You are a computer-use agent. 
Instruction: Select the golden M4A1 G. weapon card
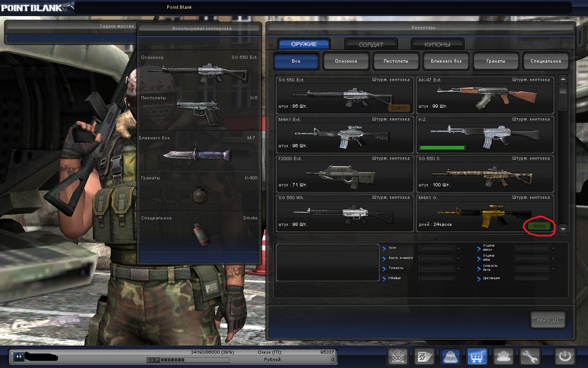[485, 213]
